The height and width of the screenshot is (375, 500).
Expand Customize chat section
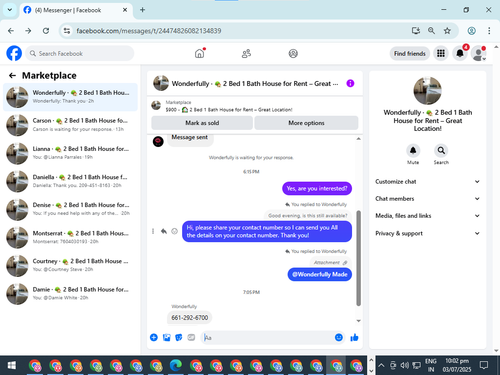click(427, 182)
